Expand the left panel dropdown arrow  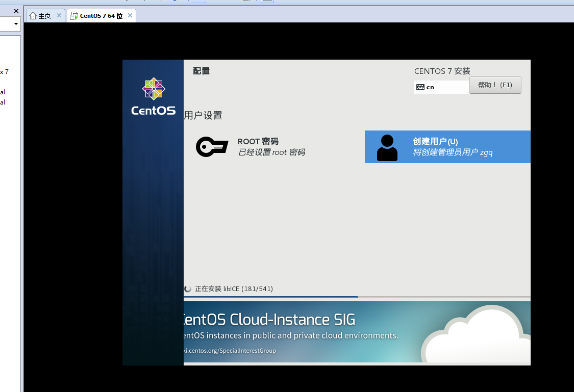tap(16, 24)
